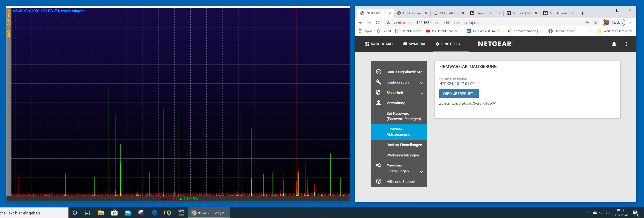Click the bookmark star icon
This screenshot has width=644, height=218.
tap(596, 23)
